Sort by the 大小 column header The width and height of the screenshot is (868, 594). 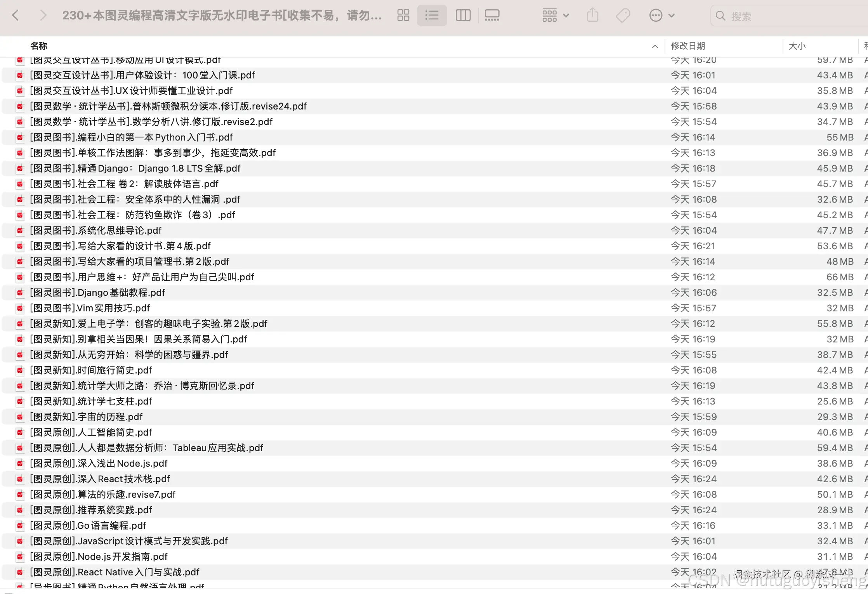tap(797, 46)
